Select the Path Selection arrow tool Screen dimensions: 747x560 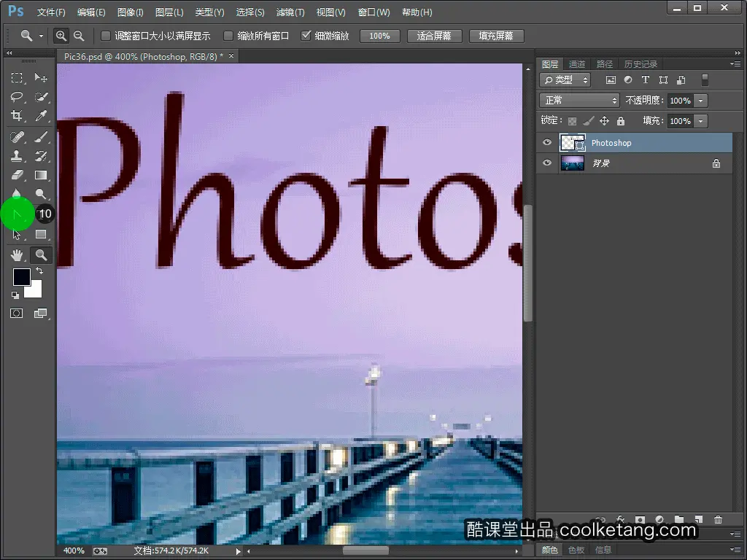tap(18, 234)
